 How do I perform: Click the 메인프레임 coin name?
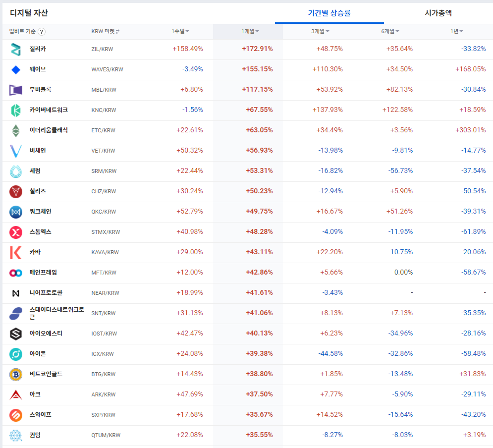tap(43, 272)
